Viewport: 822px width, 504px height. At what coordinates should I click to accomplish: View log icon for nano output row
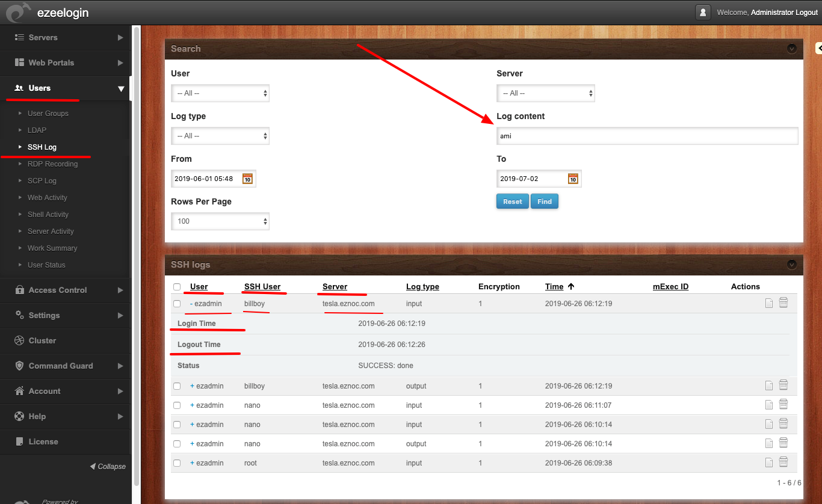coord(769,443)
